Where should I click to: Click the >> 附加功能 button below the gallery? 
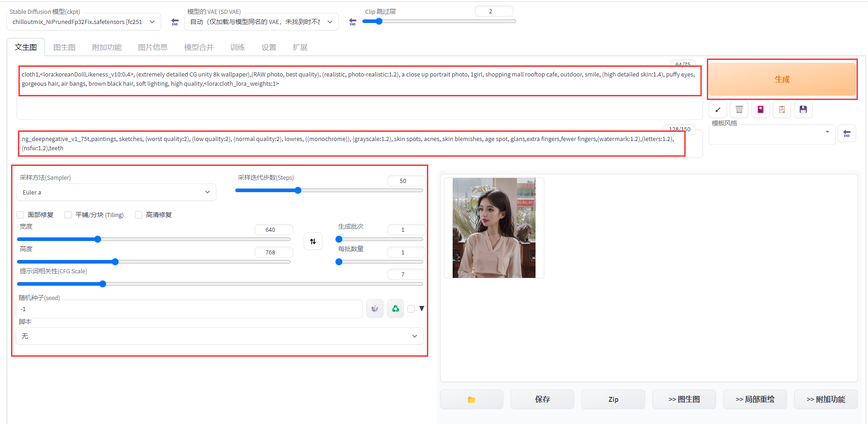point(826,400)
